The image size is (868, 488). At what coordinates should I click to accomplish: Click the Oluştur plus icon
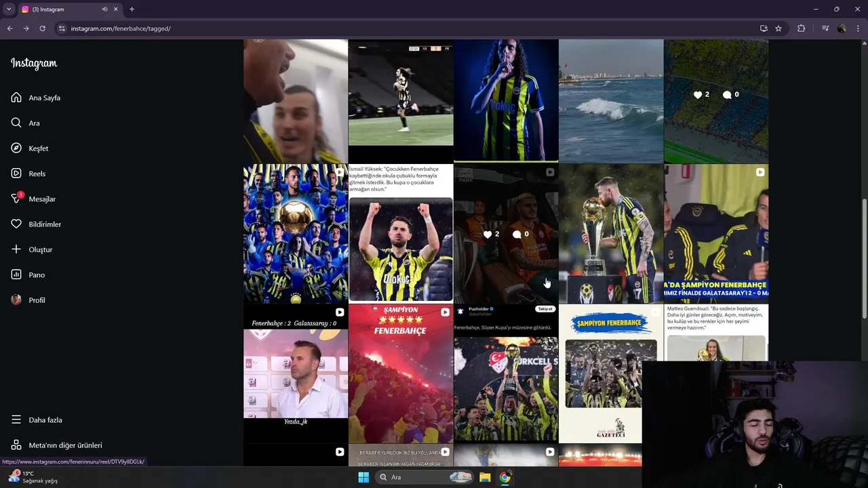click(16, 249)
